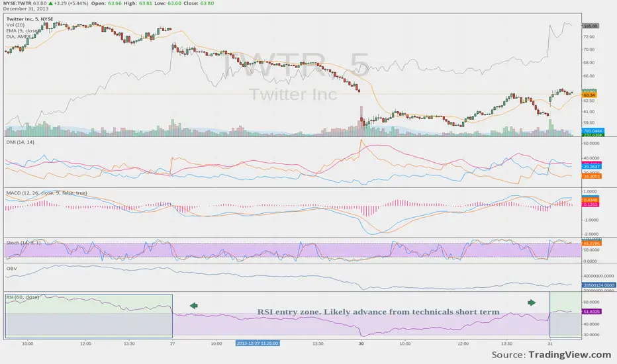Click the 72.00 price axis label
Viewport: 617px width, 364px height.
(x=589, y=36)
